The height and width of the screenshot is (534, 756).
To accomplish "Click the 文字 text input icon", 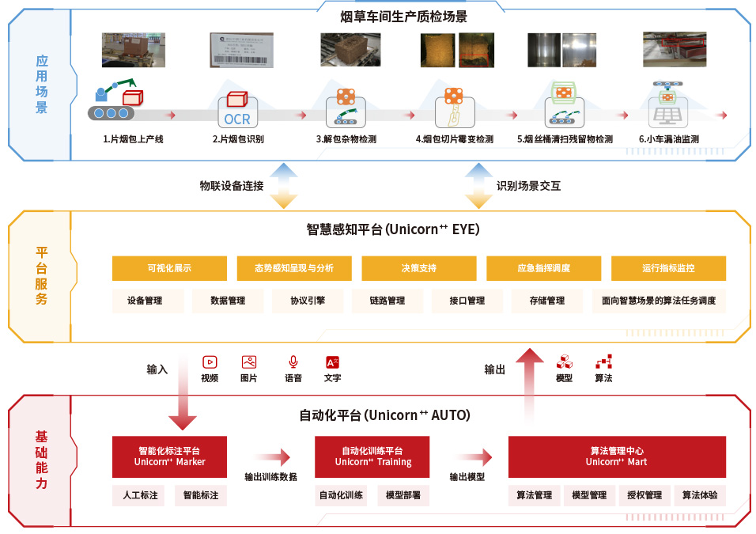I will [333, 362].
